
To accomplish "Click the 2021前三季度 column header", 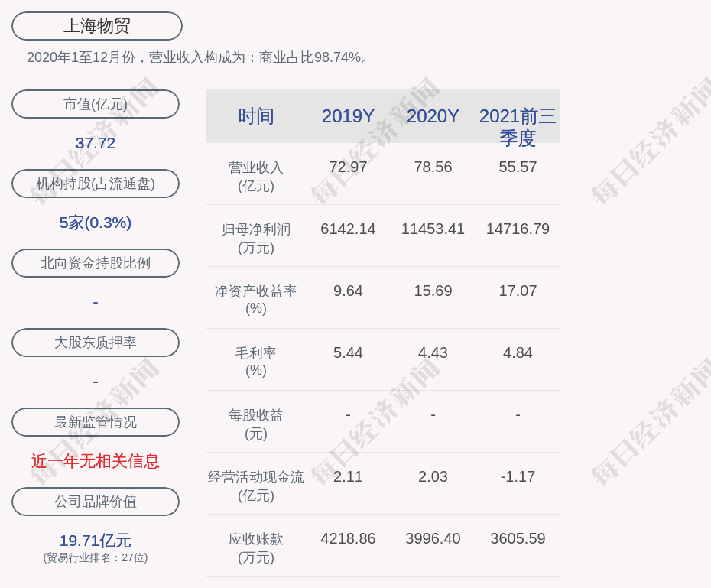I will 518,127.
